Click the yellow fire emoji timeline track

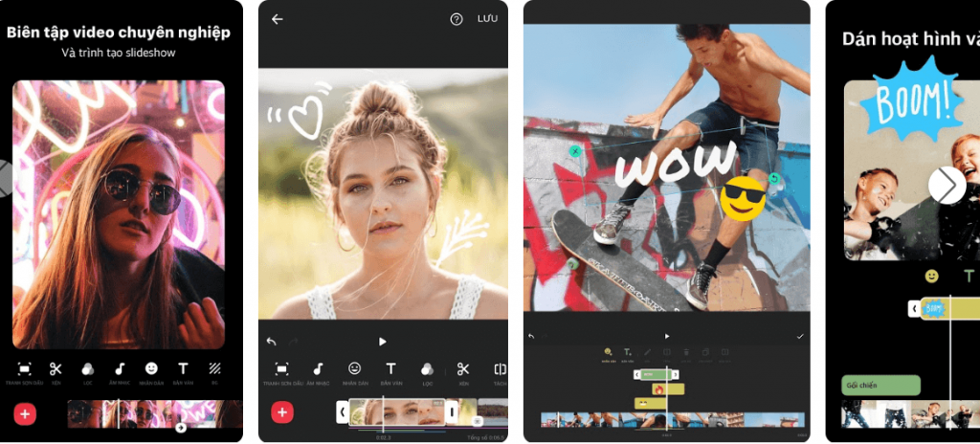(666, 389)
